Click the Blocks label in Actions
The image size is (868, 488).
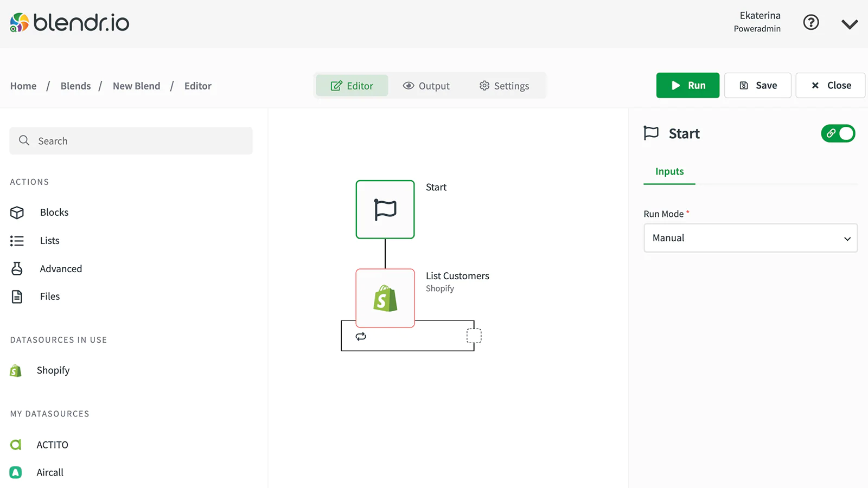(x=54, y=213)
